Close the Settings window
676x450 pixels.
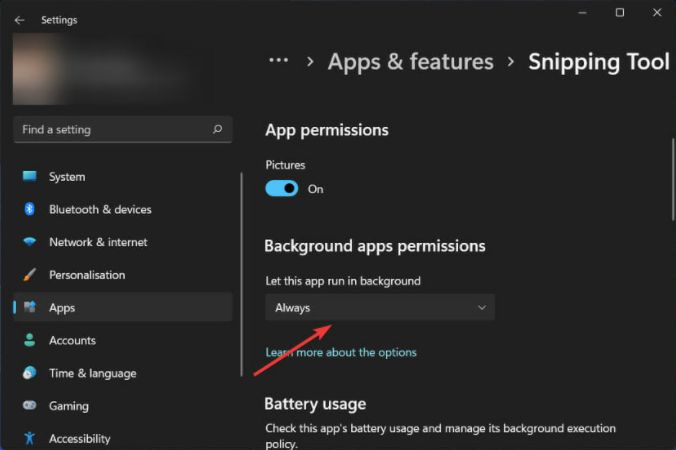[x=657, y=12]
